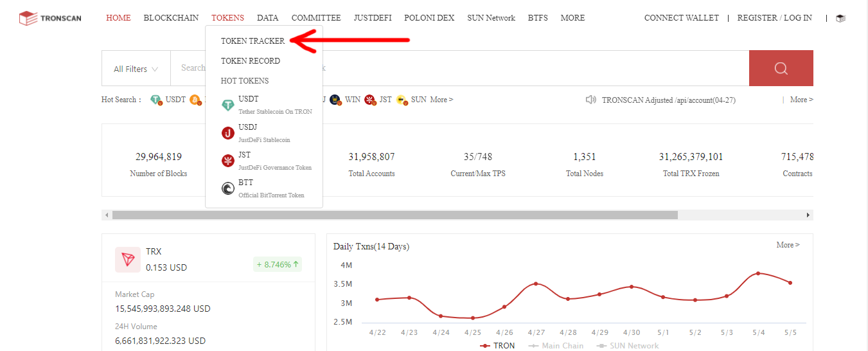Click the orange Bitcoin icon in Hot Search
The height and width of the screenshot is (351, 868).
click(195, 100)
